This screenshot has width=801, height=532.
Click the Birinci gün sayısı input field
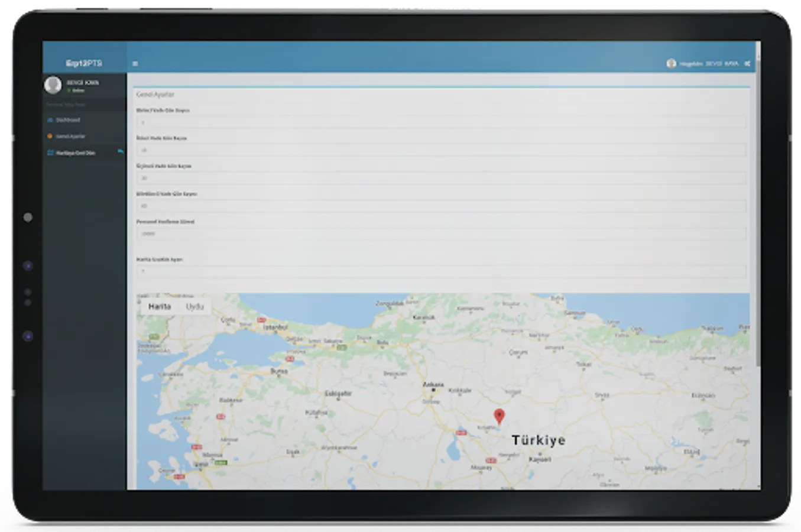coord(441,122)
